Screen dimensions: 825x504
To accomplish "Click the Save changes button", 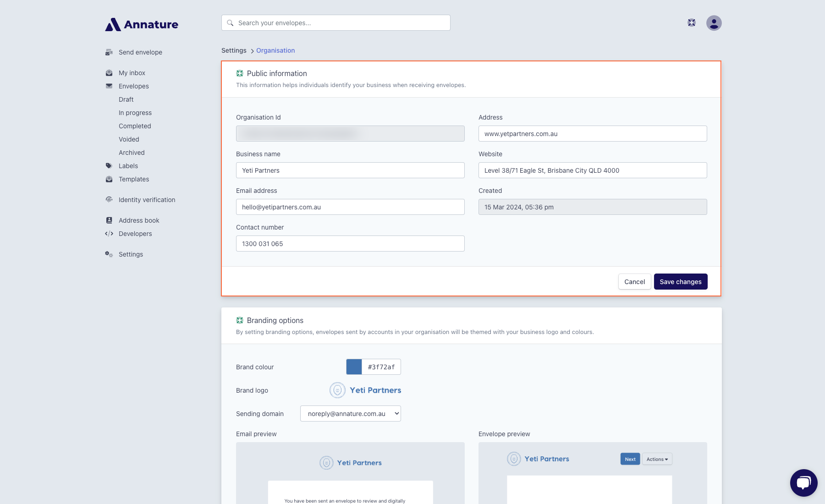I will click(681, 282).
